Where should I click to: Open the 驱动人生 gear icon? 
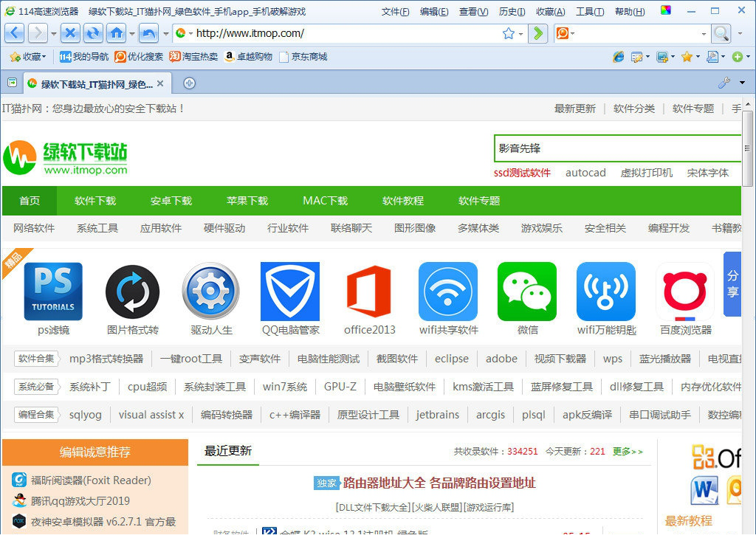click(x=210, y=292)
